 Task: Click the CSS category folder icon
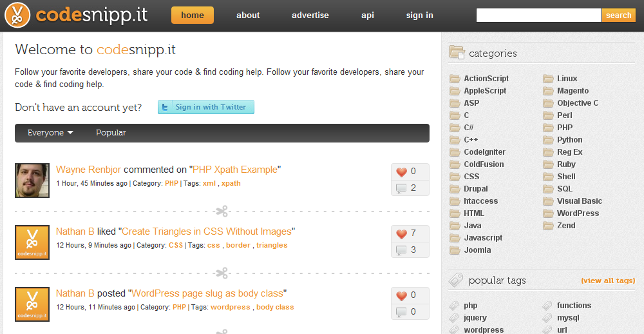point(455,177)
